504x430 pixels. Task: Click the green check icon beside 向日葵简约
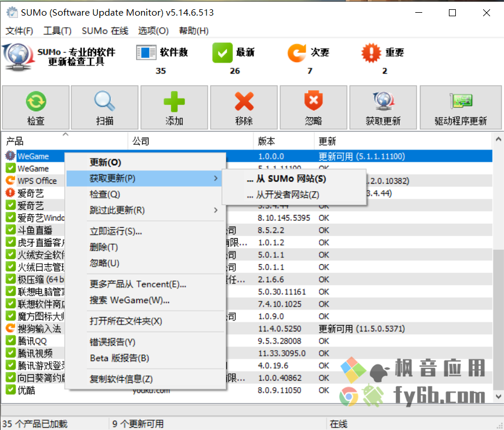pyautogui.click(x=10, y=377)
